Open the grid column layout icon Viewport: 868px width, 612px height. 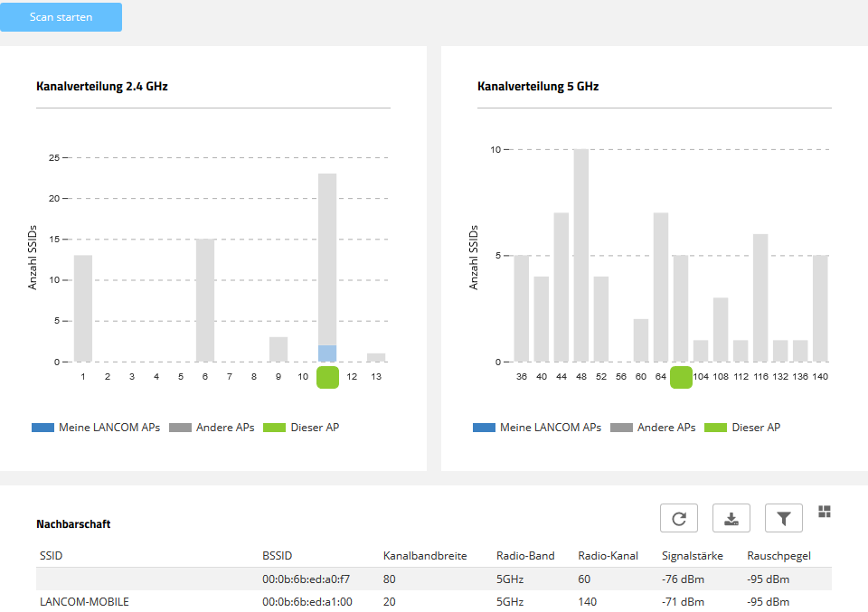(824, 512)
